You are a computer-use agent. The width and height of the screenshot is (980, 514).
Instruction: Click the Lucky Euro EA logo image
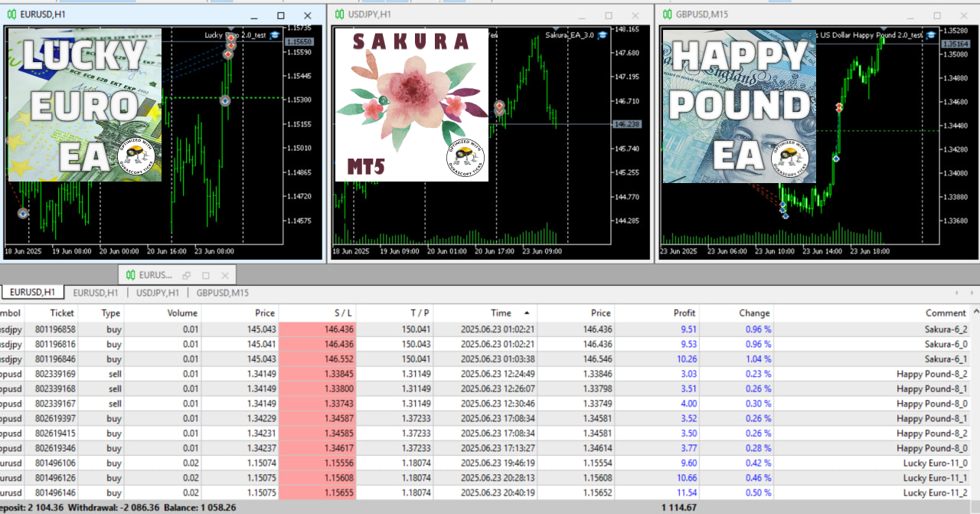[84, 104]
